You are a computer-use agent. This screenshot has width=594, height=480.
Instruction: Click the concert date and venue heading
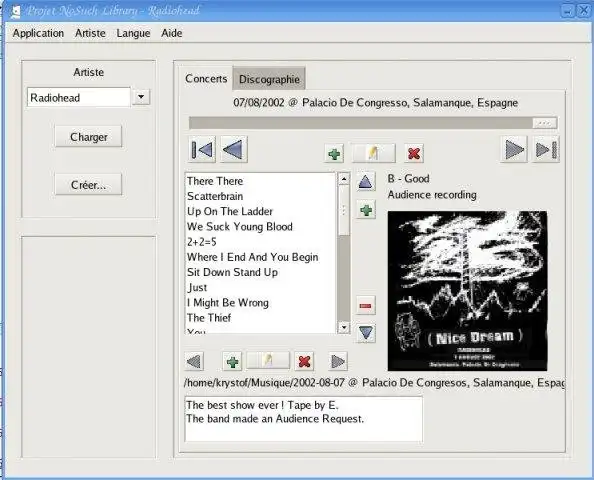[375, 103]
